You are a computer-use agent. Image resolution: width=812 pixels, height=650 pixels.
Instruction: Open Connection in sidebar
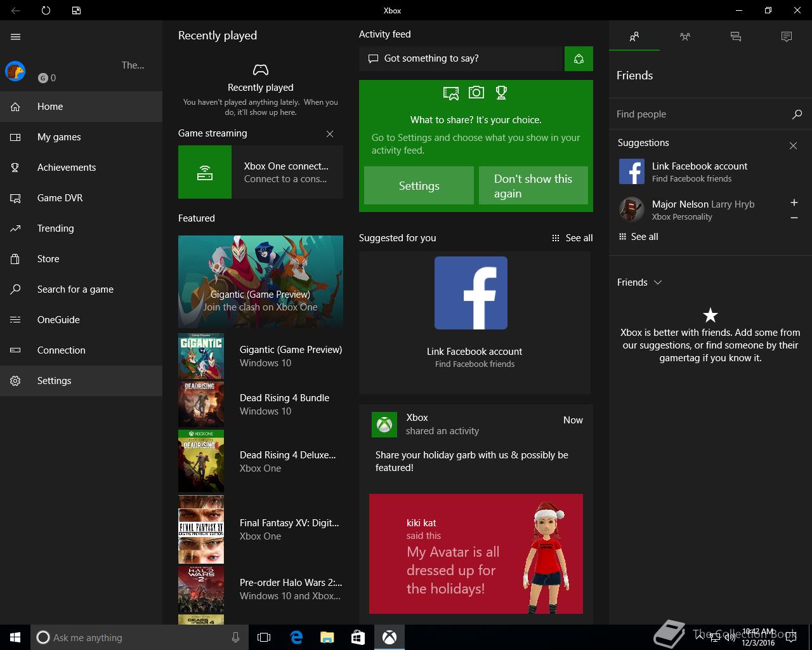tap(81, 350)
